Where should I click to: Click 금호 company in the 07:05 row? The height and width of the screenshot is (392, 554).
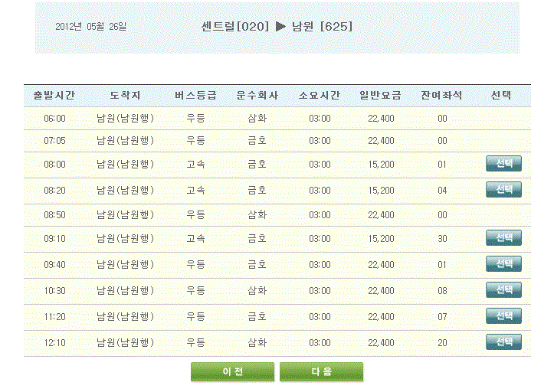[x=257, y=141]
